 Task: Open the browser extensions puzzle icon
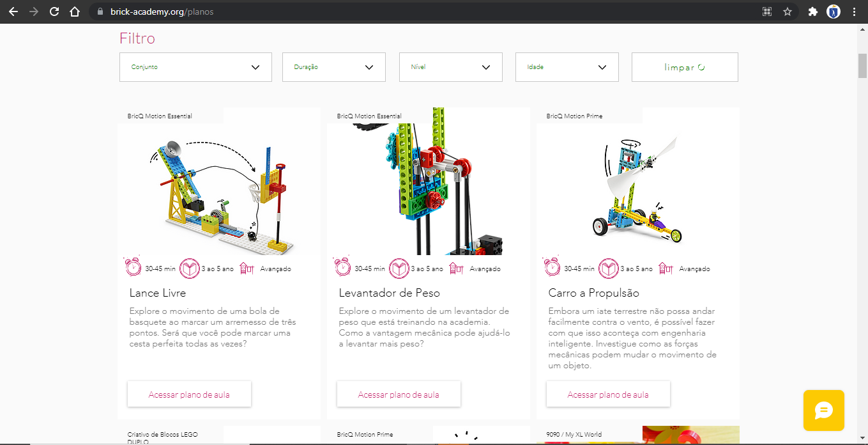[x=812, y=12]
